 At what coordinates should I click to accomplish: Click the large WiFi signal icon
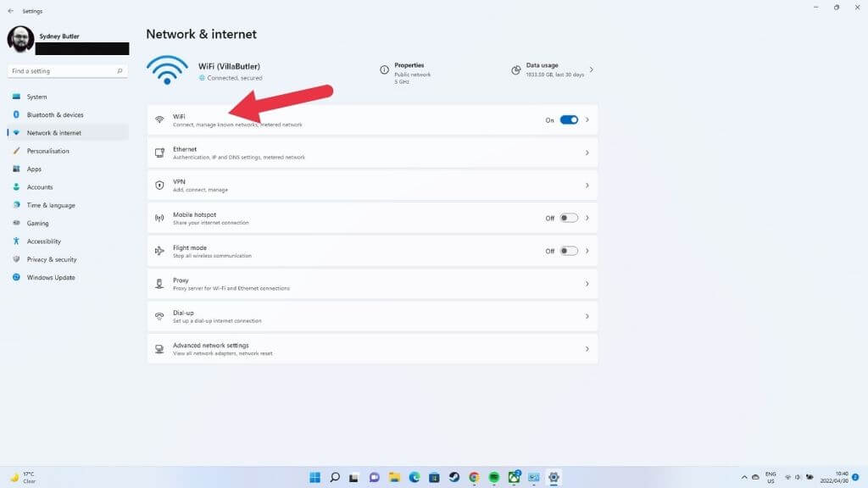167,69
